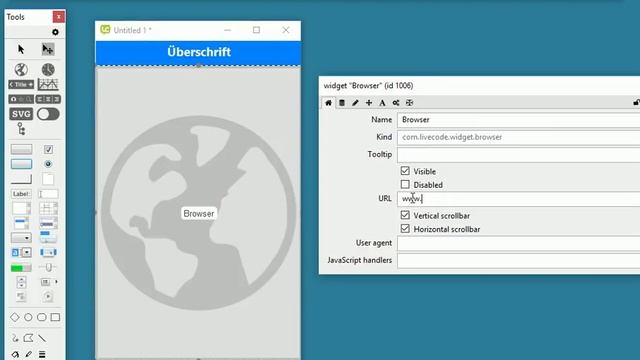Viewport: 640px width, 360px height.
Task: Open the Position/geometry inspector tab
Action: [x=409, y=103]
